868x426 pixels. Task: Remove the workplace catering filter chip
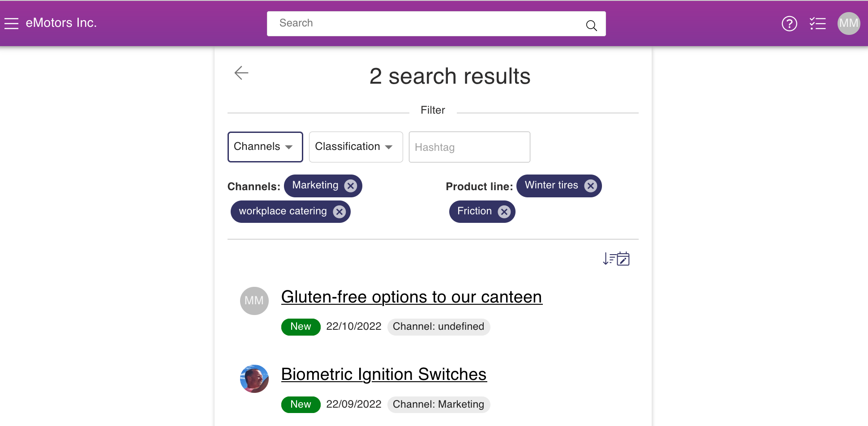[339, 212]
